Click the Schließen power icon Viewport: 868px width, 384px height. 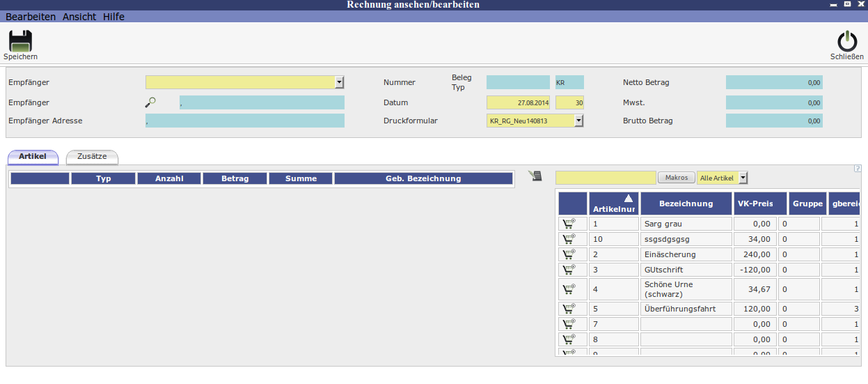point(846,41)
